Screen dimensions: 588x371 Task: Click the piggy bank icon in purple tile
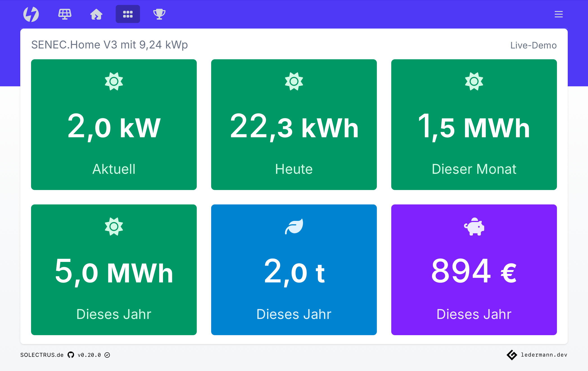pyautogui.click(x=474, y=227)
